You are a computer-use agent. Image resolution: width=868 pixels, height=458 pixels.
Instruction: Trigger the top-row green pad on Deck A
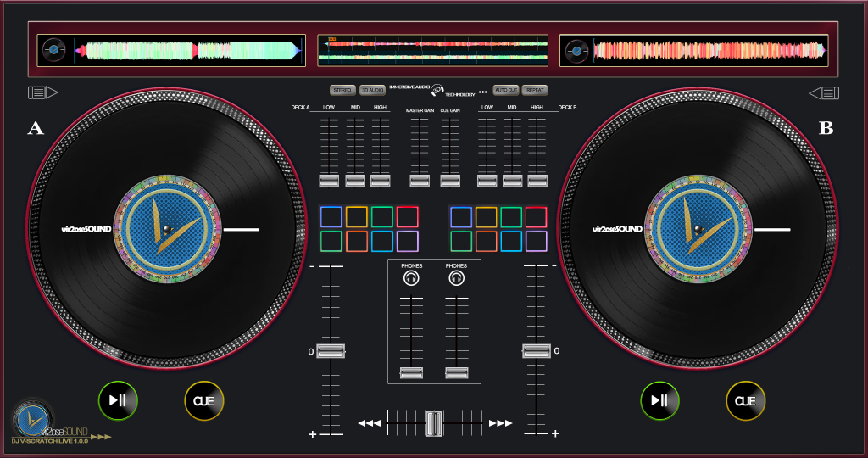point(382,217)
